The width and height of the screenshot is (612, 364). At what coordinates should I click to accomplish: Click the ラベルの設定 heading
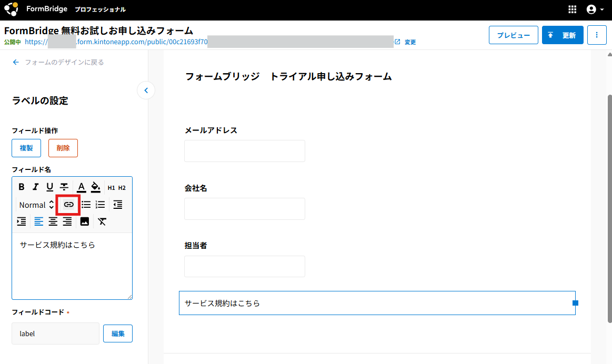(x=40, y=100)
